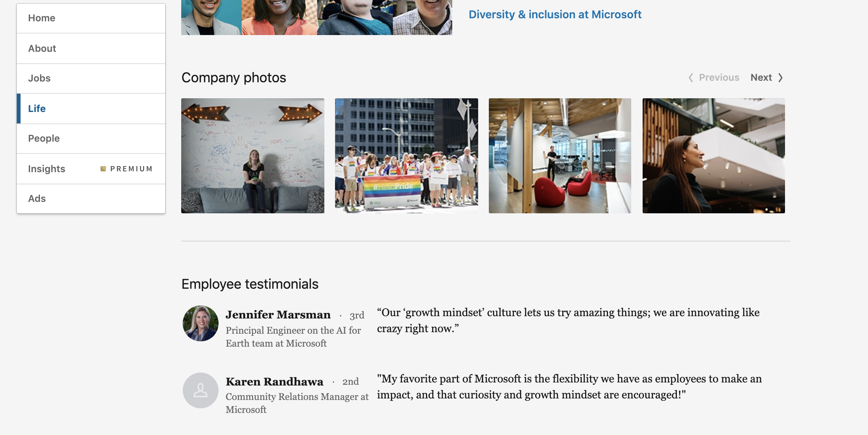Open the Ads tab
Screen dimensions: 868x435
[37, 198]
